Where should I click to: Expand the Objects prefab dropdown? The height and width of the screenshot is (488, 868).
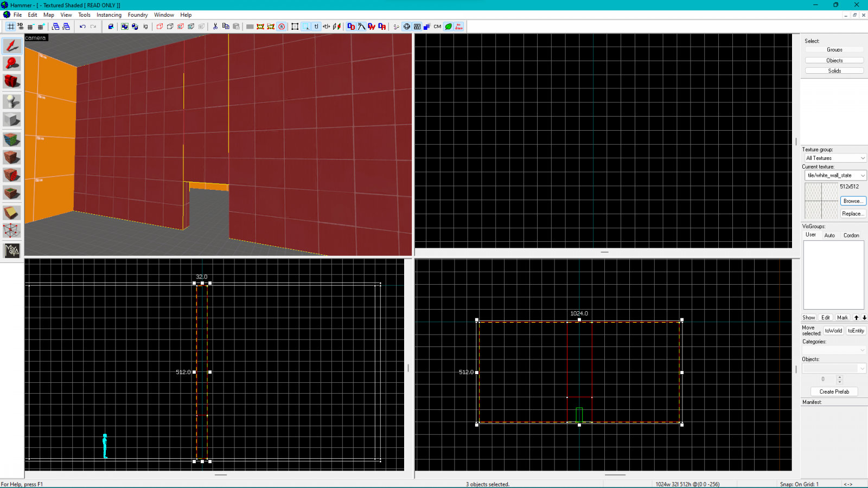click(834, 369)
